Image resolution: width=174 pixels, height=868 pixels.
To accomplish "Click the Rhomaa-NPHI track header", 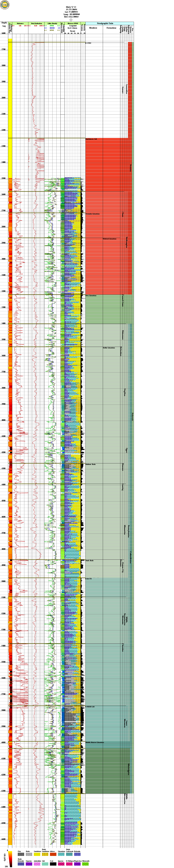I will tap(73, 23).
